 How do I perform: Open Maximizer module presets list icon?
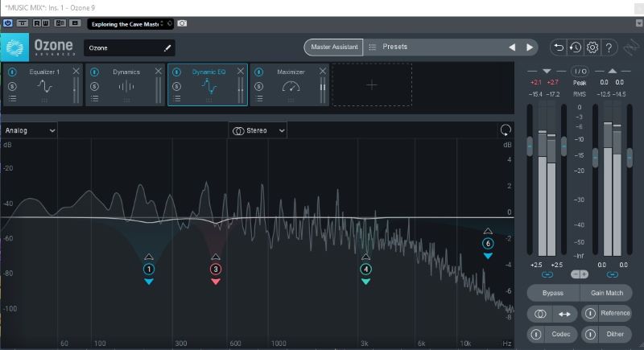click(x=258, y=98)
